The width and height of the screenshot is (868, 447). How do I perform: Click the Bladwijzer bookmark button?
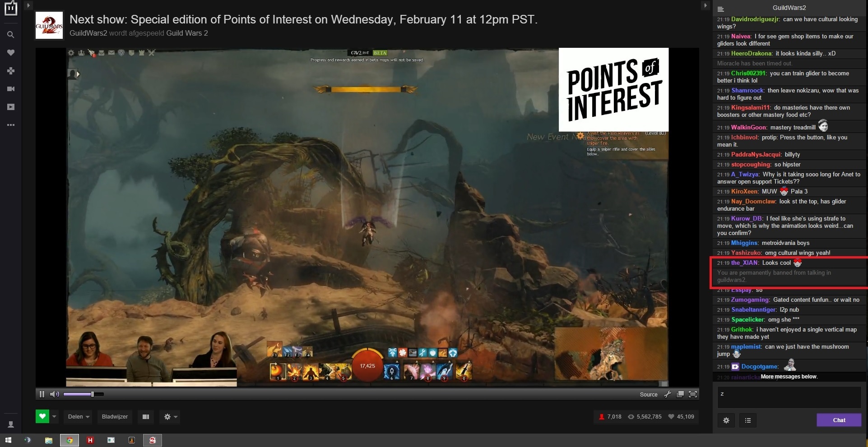point(115,416)
